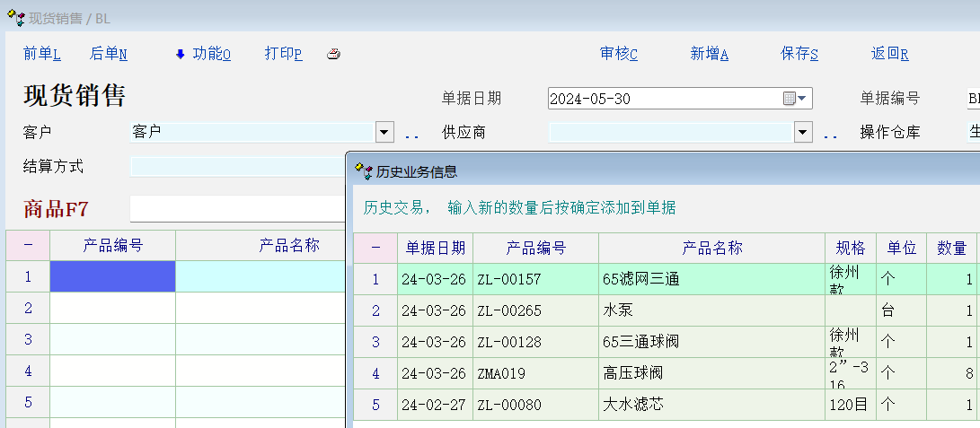Save document with 保存S
980x428 pixels.
coord(799,54)
